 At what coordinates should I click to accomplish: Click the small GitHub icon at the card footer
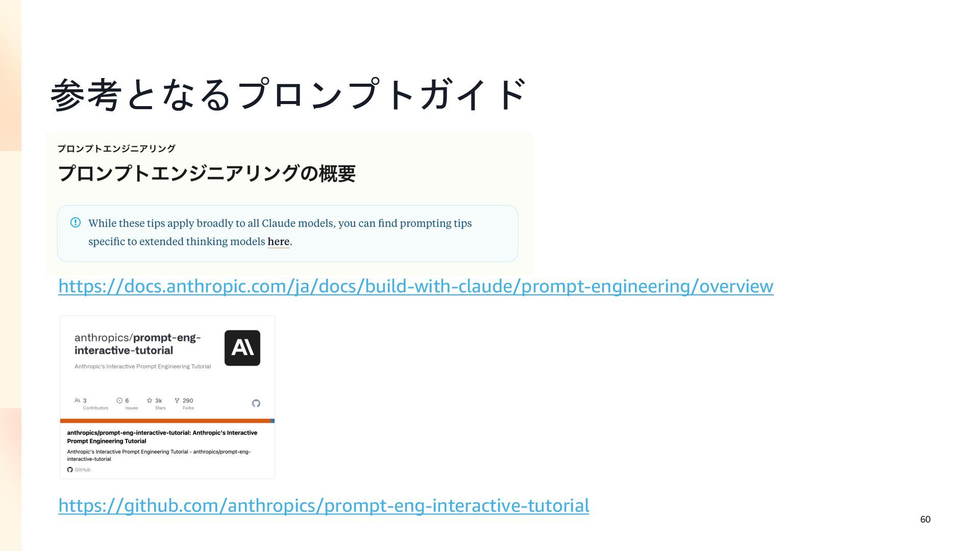point(70,469)
